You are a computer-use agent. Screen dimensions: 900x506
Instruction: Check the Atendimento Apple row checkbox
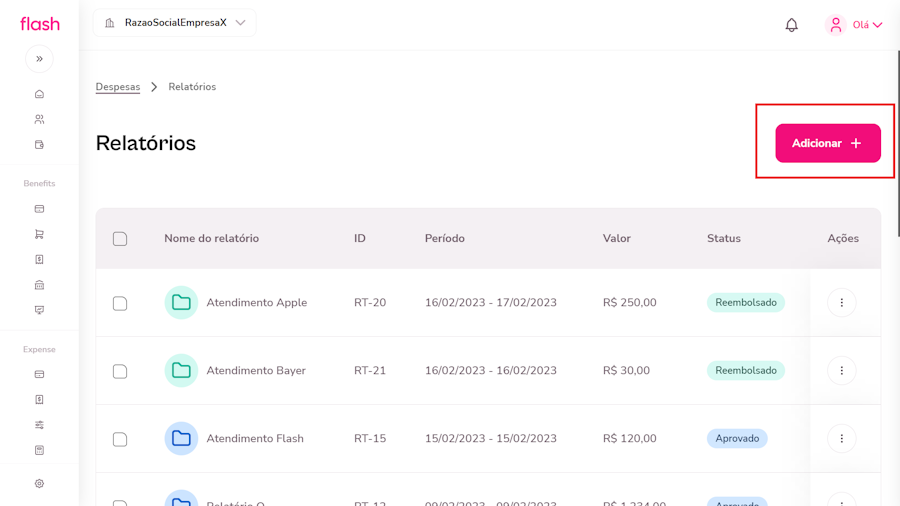click(x=120, y=303)
